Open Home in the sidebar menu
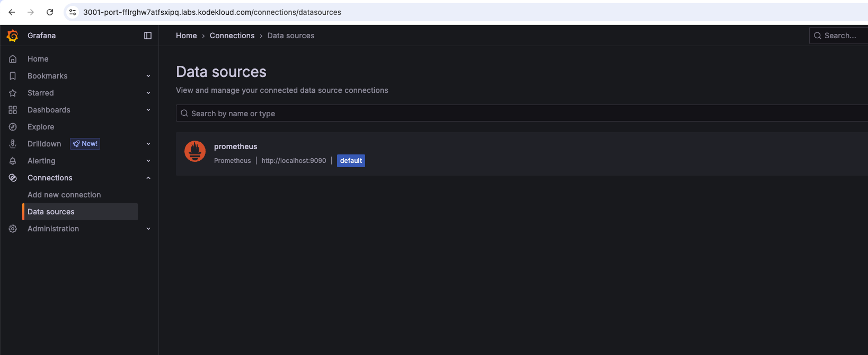The width and height of the screenshot is (868, 355). tap(38, 59)
